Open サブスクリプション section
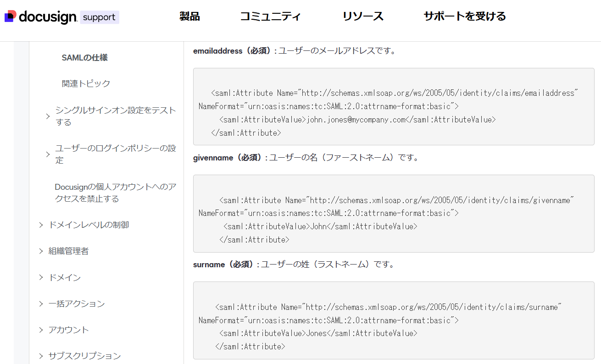 click(x=85, y=356)
